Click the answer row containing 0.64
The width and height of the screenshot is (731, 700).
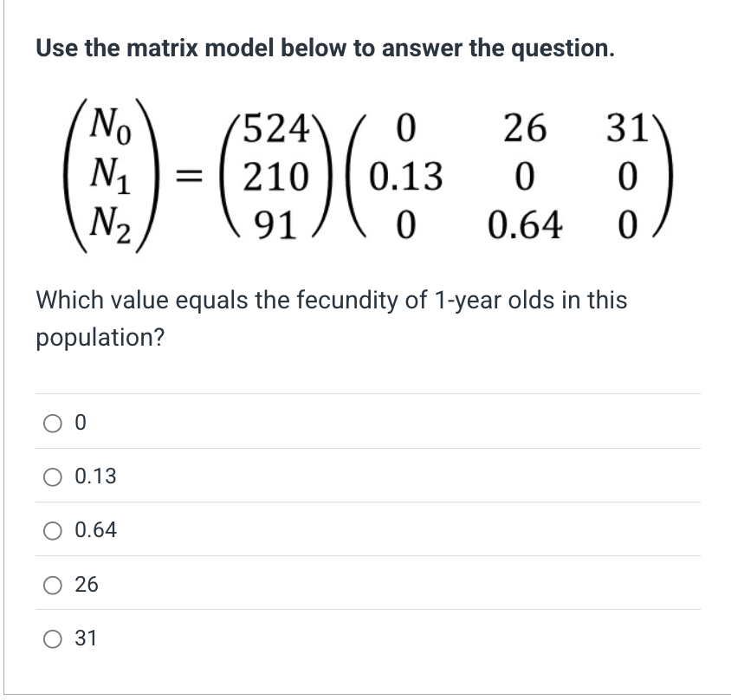point(260,531)
